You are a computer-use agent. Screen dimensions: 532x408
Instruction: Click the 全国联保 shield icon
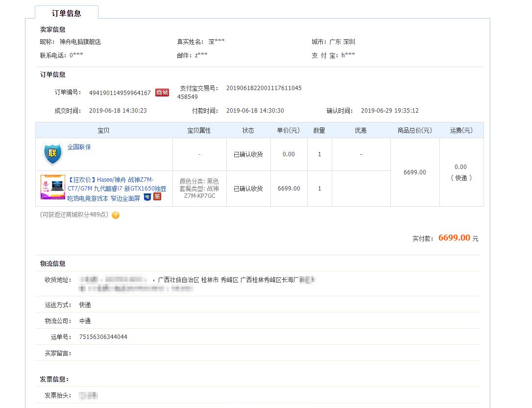52,154
